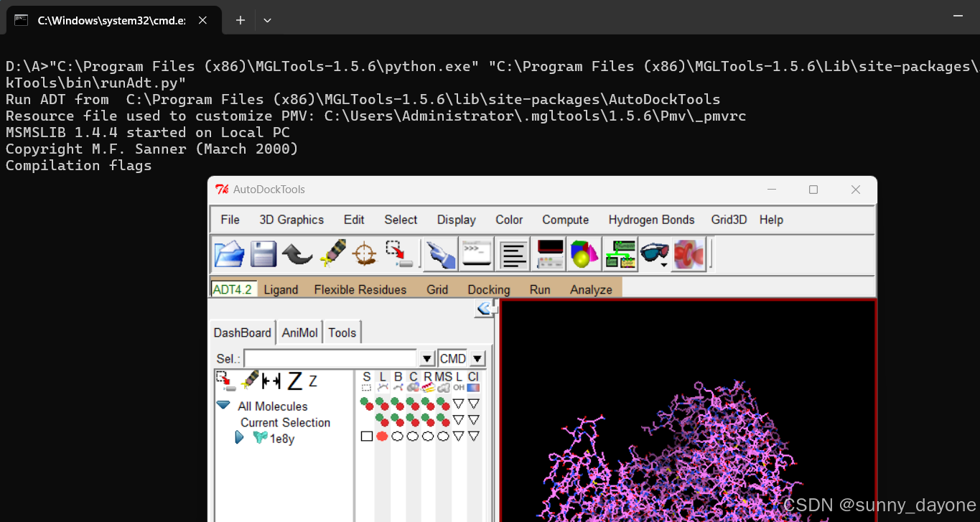Viewport: 980px width, 522px height.
Task: Open the Grid menu in ADT bar
Action: click(x=437, y=289)
